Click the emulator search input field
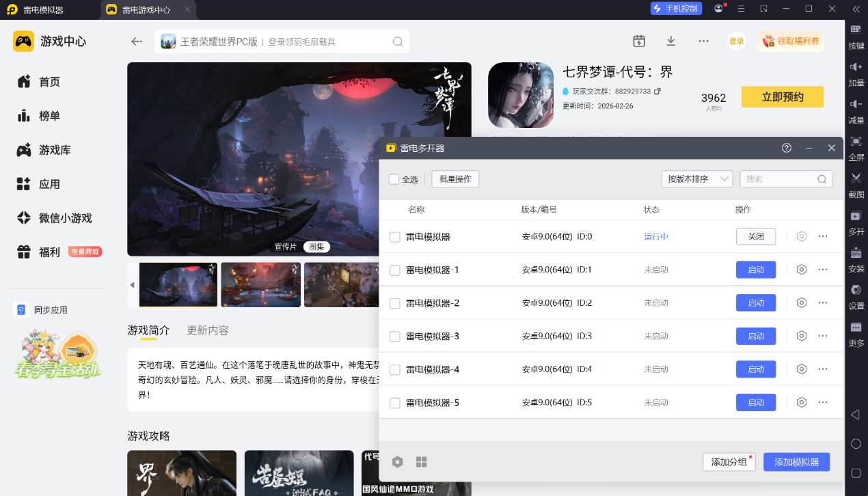 click(779, 179)
